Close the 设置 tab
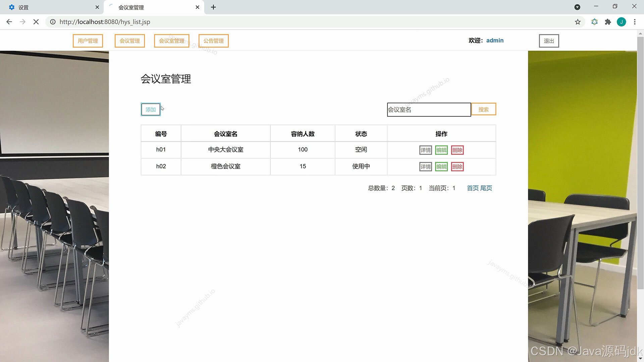Screen dimensions: 644x362 pyautogui.click(x=97, y=7)
